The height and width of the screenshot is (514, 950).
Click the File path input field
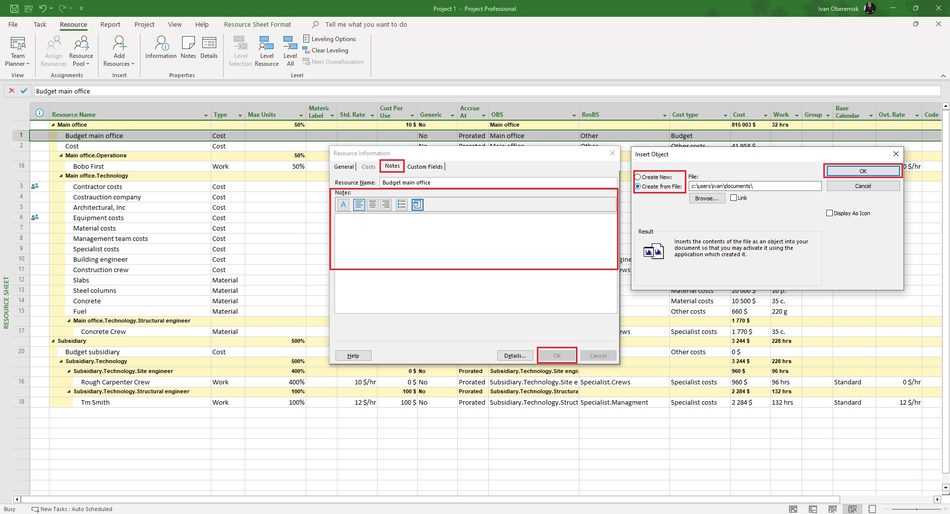coord(755,186)
